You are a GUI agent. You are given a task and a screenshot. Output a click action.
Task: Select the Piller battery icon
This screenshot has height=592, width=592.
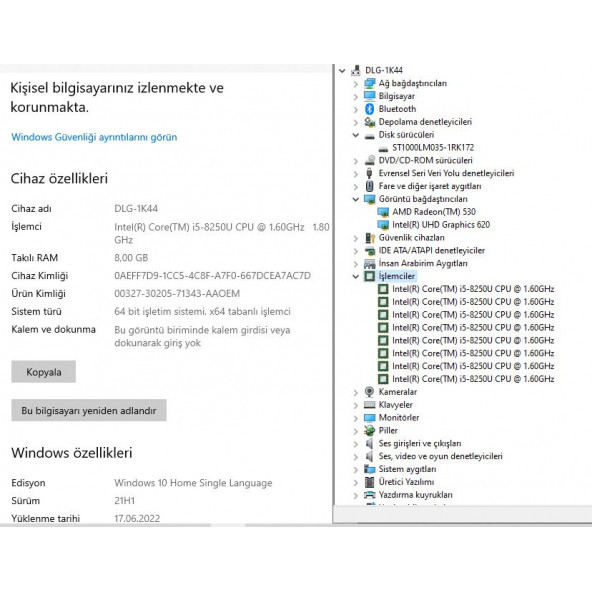click(x=369, y=430)
